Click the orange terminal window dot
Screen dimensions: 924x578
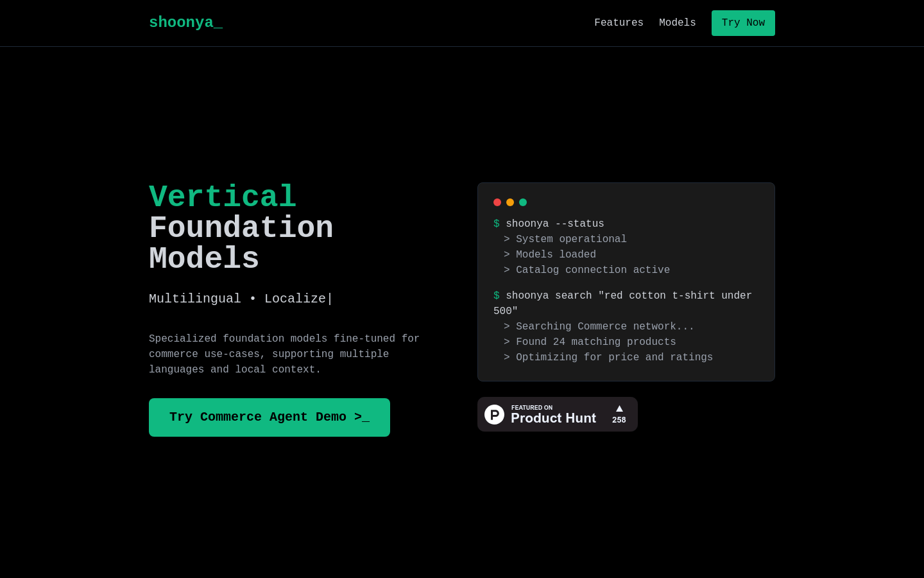click(x=510, y=202)
